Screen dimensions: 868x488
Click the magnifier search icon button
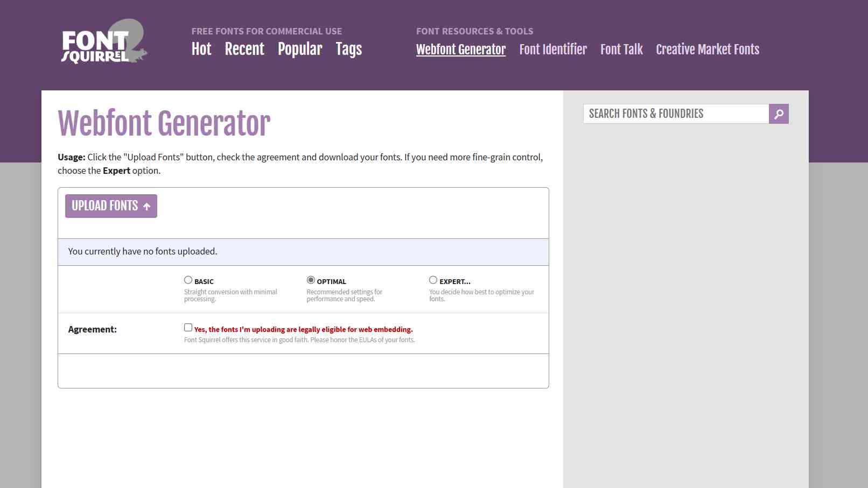click(779, 114)
